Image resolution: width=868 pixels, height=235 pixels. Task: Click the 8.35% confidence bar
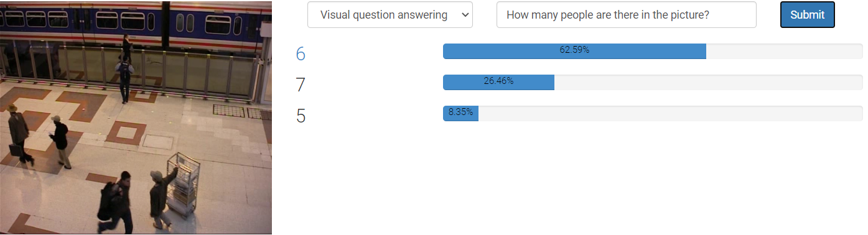click(460, 113)
